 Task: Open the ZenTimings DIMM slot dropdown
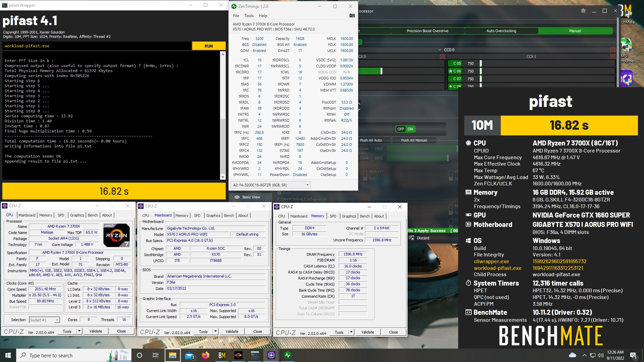[270, 185]
